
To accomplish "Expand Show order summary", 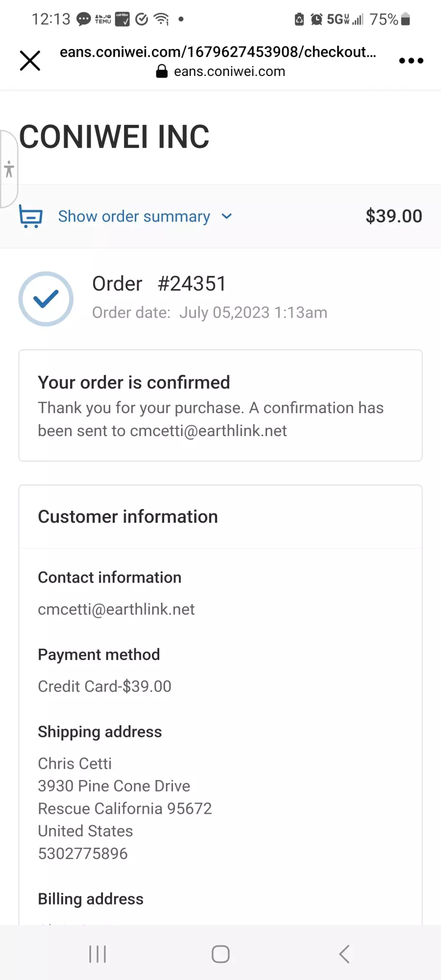I will click(x=134, y=216).
